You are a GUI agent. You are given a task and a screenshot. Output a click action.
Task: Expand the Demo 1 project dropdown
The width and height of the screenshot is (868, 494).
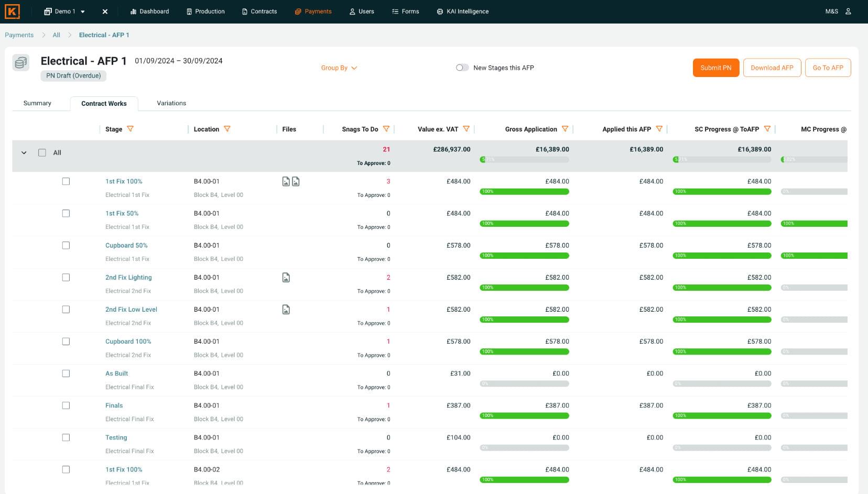83,12
